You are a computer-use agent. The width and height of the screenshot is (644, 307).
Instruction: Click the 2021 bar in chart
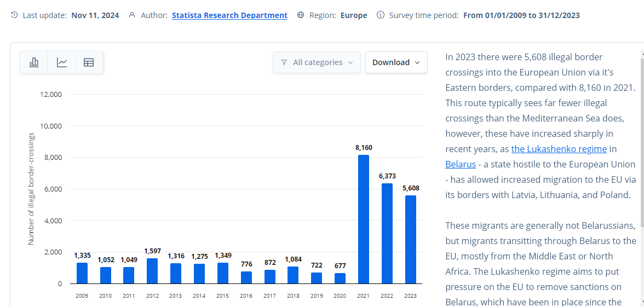pyautogui.click(x=364, y=219)
